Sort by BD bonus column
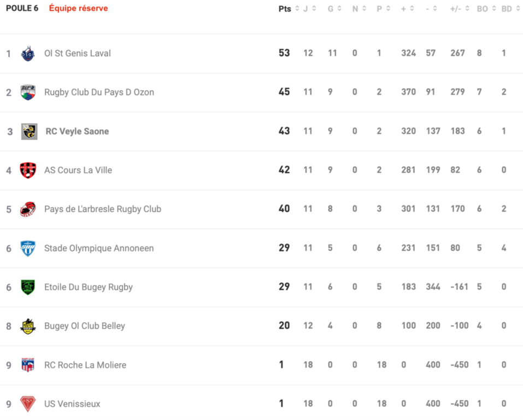Image resolution: width=523 pixels, height=420 pixels. (510, 9)
